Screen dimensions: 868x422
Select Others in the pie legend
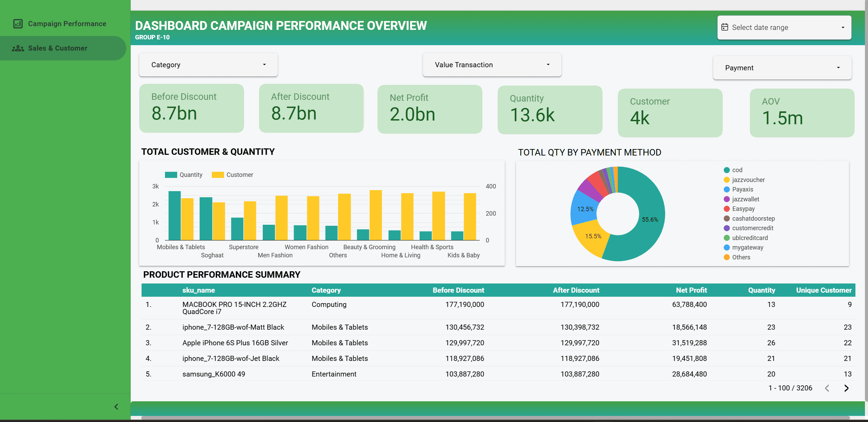pyautogui.click(x=737, y=257)
